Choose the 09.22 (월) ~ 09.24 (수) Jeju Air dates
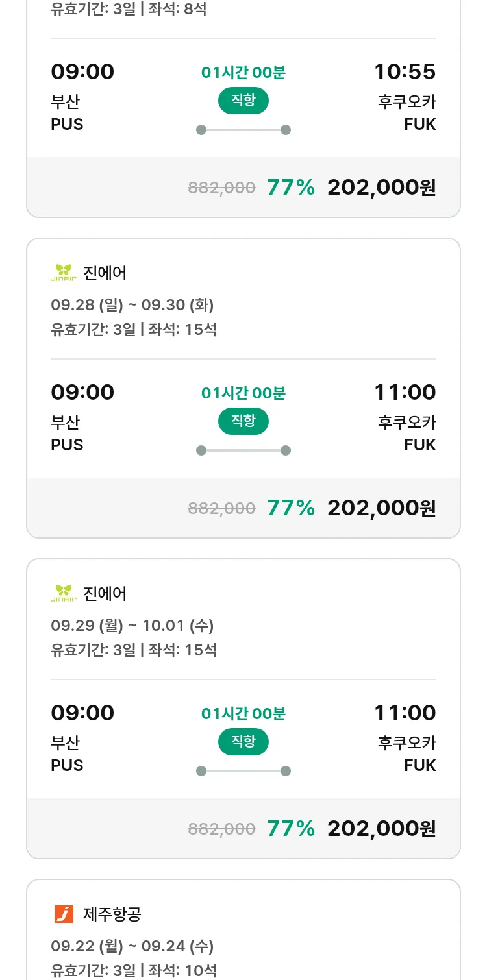The height and width of the screenshot is (980, 487). [132, 946]
